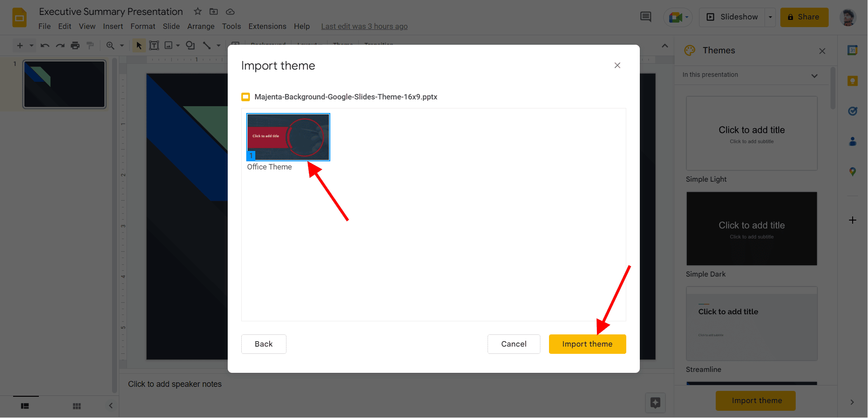
Task: Select the text box tool
Action: (x=154, y=45)
